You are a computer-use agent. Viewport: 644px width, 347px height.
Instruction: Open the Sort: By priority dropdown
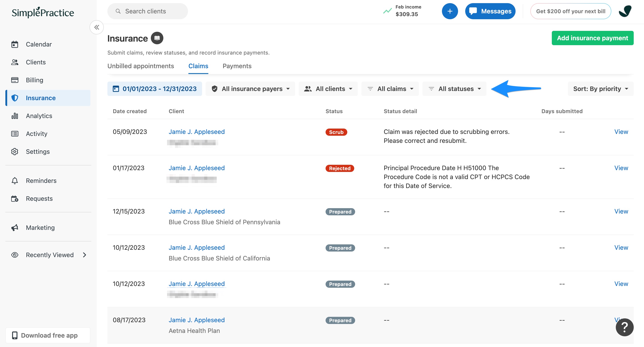601,89
